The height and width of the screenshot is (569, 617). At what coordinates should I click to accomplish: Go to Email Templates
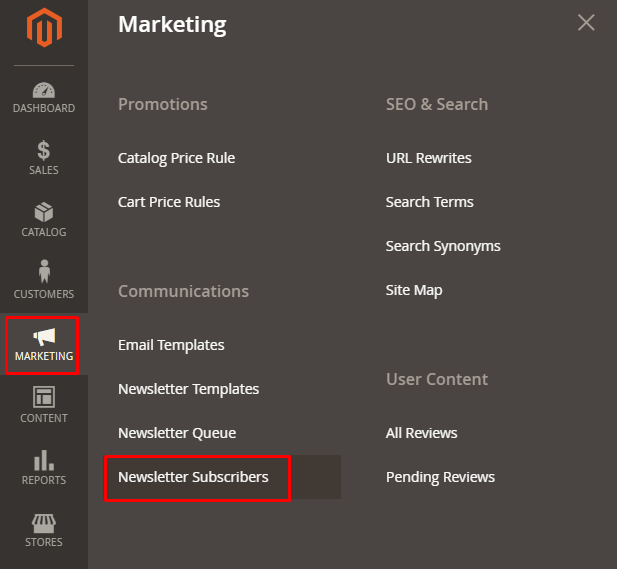coord(171,345)
